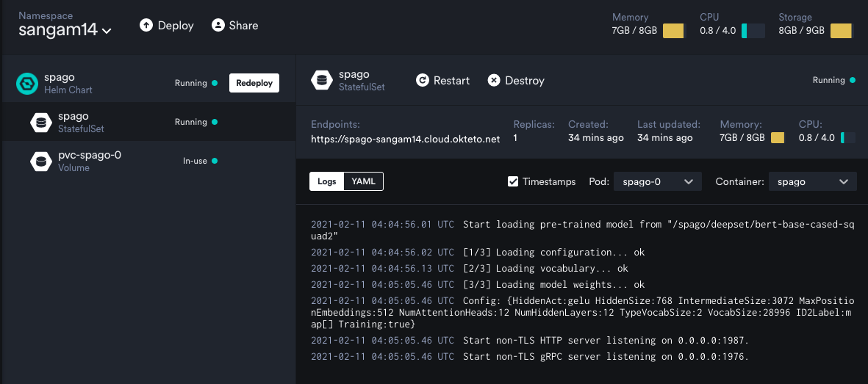Click the Deploy label in the top bar
Screen dimensions: 868x384
[x=176, y=26]
